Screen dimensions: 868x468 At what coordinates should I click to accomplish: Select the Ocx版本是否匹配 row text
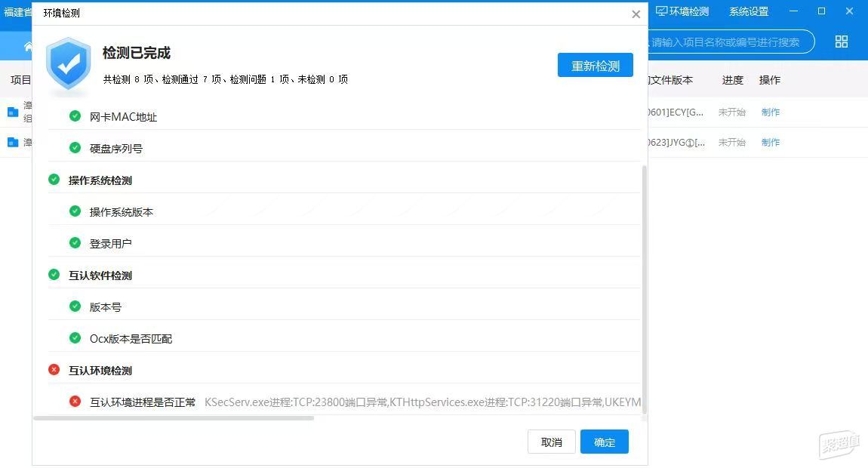tap(131, 338)
